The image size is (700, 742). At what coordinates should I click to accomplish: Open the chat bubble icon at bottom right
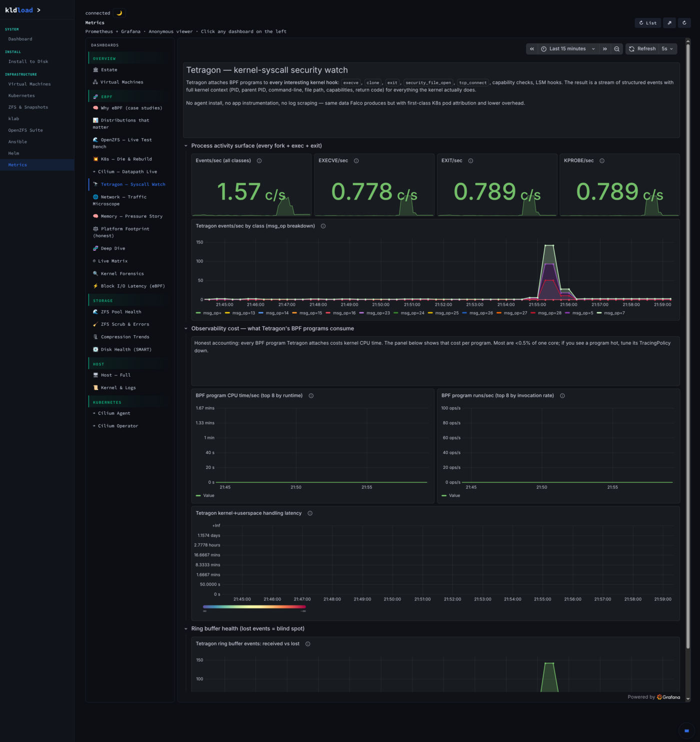tap(686, 731)
